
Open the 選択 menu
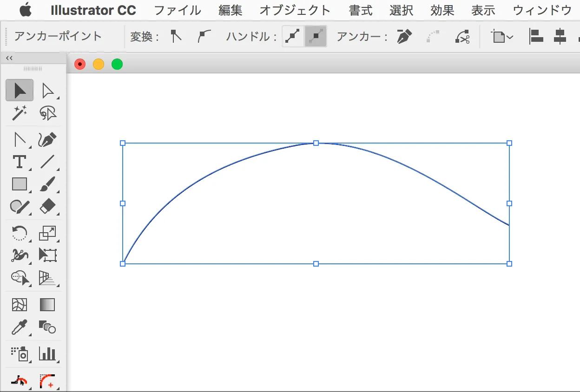point(402,10)
